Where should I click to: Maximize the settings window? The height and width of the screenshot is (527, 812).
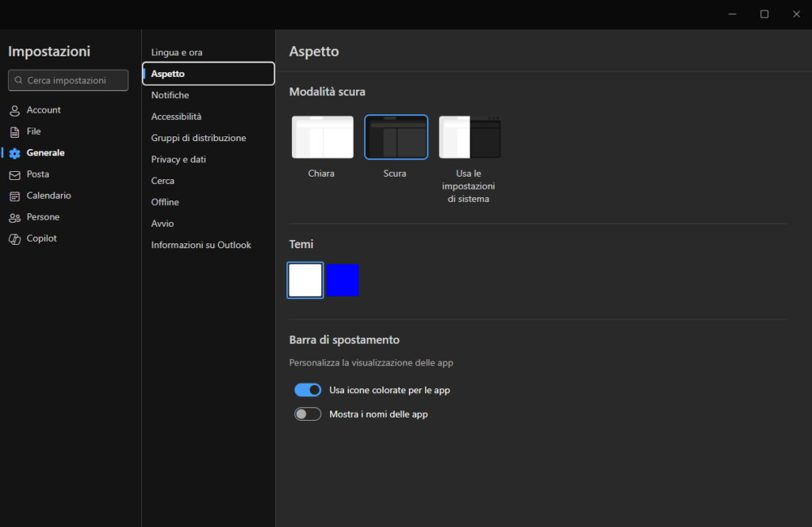pos(764,14)
